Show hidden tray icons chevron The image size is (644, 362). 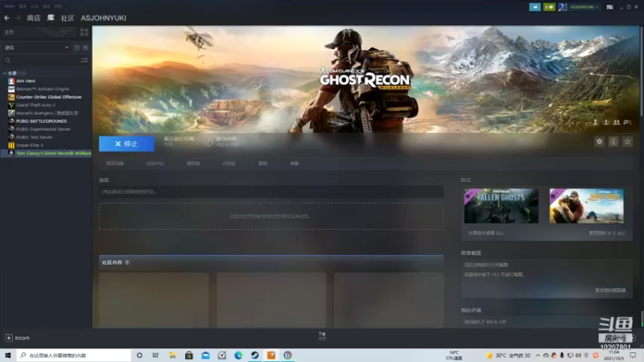(538, 355)
